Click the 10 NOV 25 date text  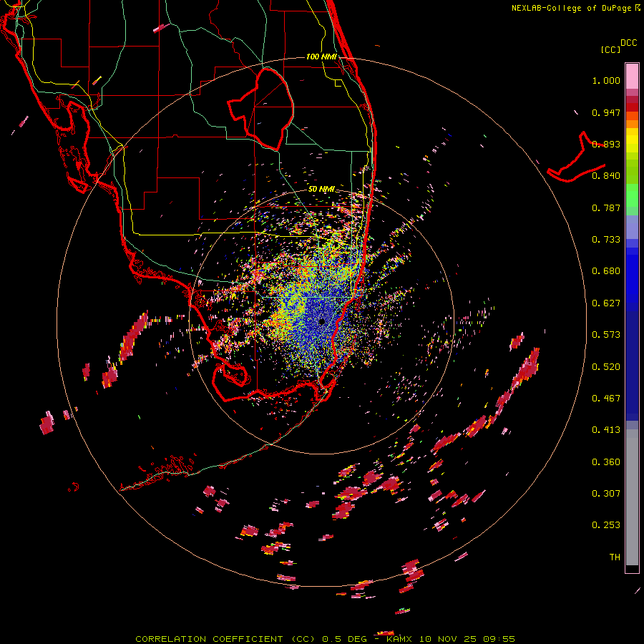point(447,639)
